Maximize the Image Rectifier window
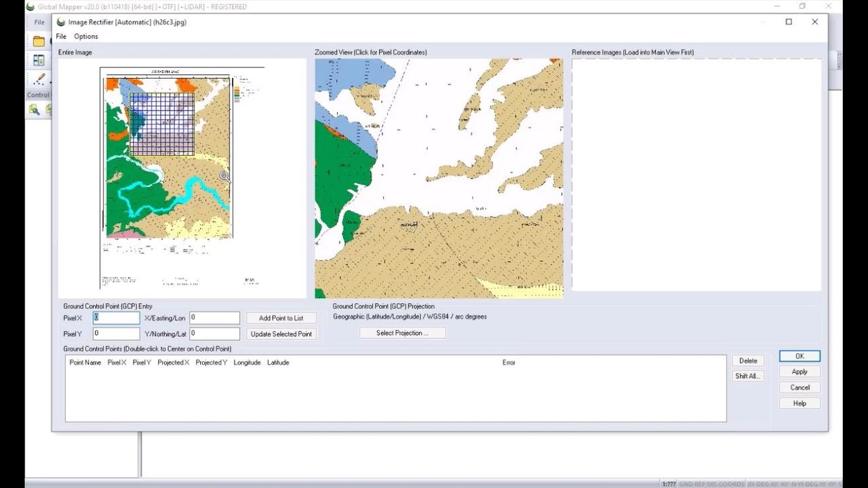868x488 pixels. point(789,22)
